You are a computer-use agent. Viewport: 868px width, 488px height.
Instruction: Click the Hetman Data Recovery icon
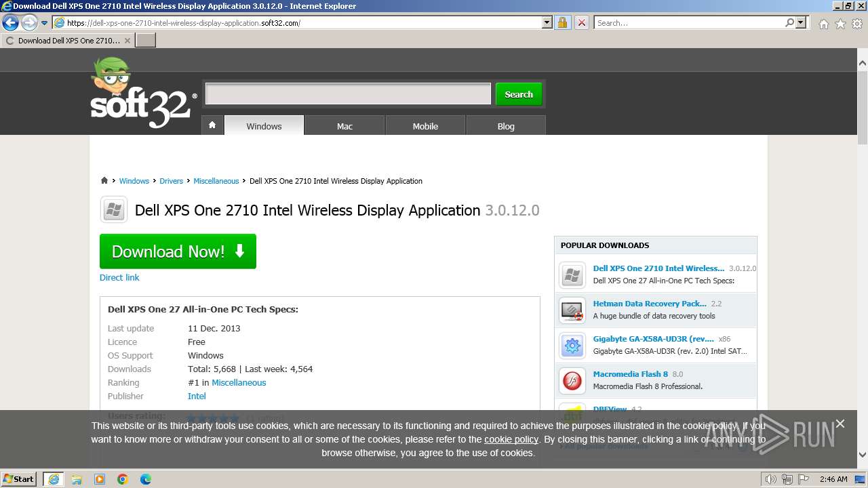click(572, 310)
